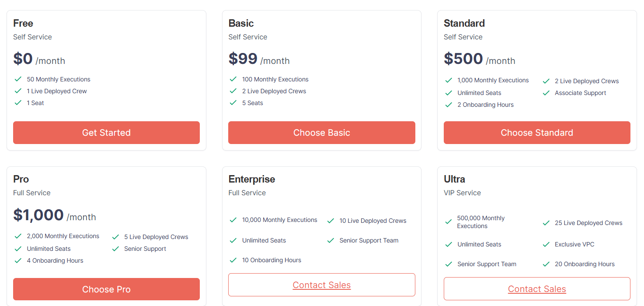Click the checkmark beside Associate Support

click(546, 93)
